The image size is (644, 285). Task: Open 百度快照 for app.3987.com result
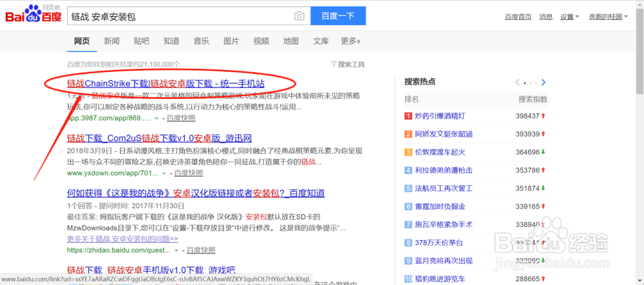[x=181, y=118]
